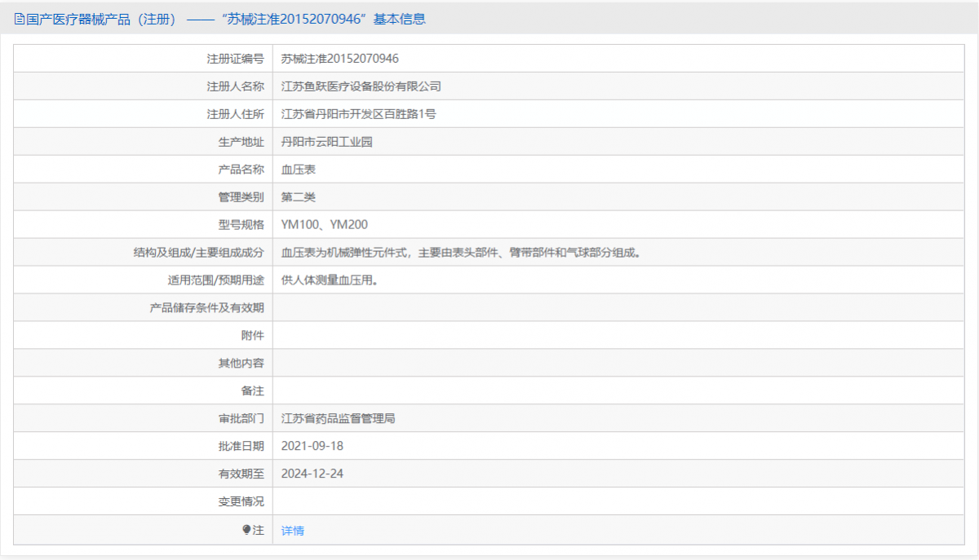Open the 详情 details link
This screenshot has width=979, height=560.
point(293,531)
